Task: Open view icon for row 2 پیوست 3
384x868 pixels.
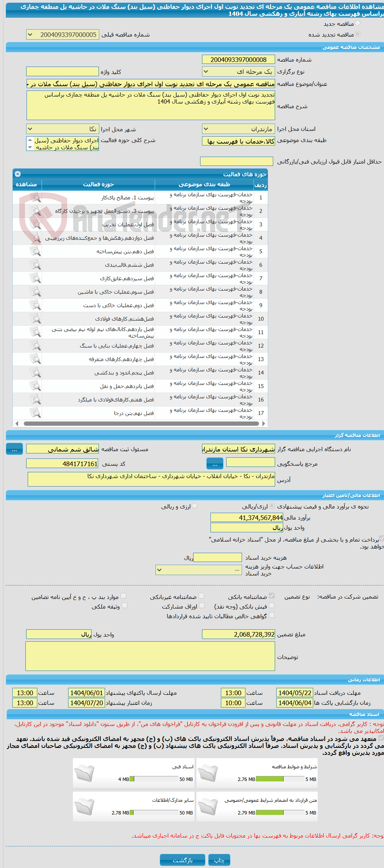Action: [35, 211]
